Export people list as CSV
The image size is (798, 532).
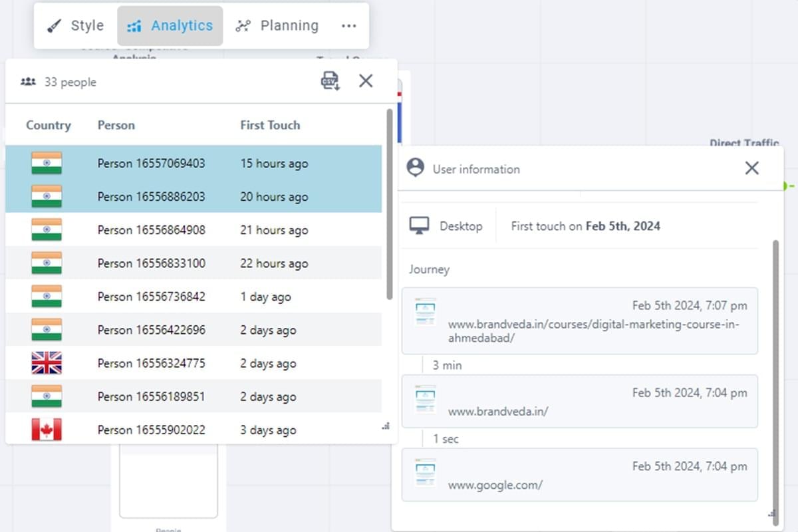[330, 81]
